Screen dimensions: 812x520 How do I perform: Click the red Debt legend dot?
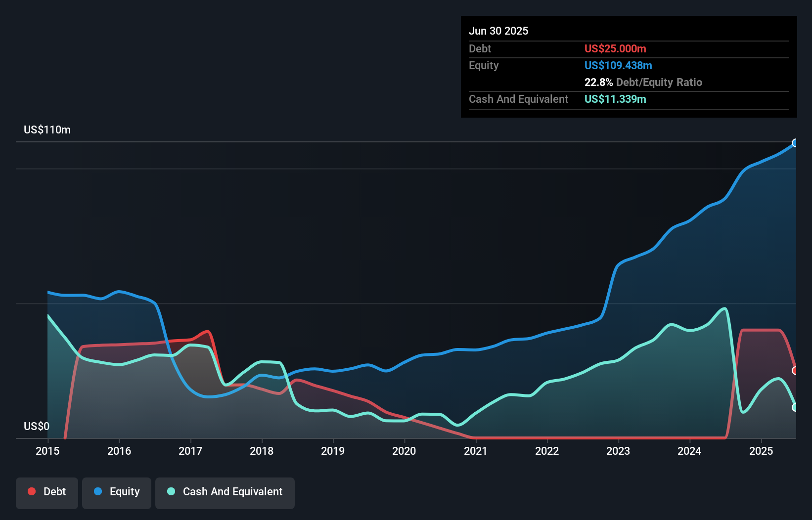point(32,491)
